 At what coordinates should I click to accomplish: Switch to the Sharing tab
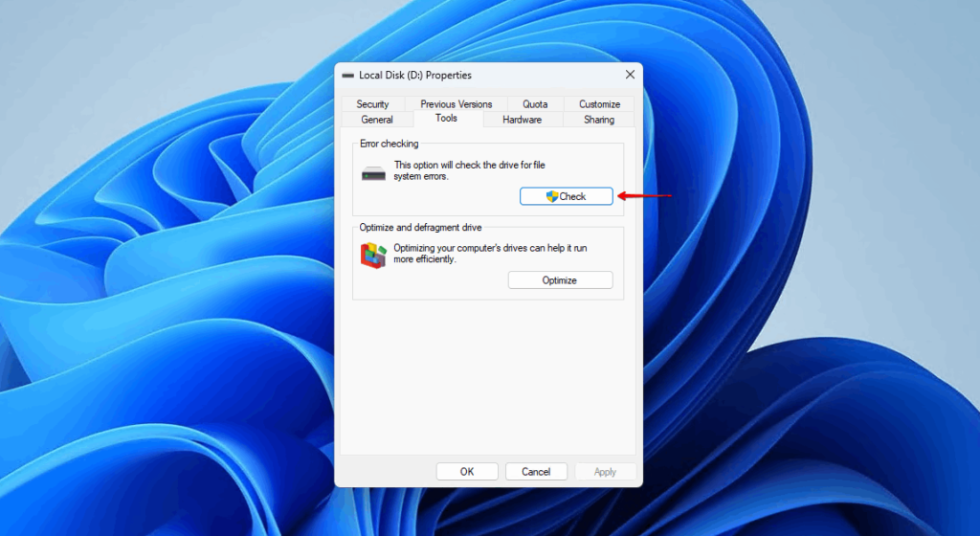[x=599, y=120]
